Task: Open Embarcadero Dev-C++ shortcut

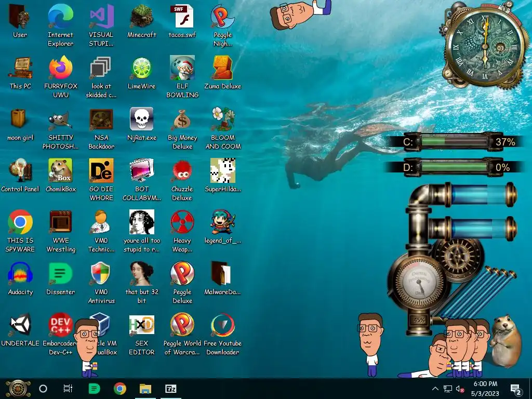Action: click(x=60, y=335)
